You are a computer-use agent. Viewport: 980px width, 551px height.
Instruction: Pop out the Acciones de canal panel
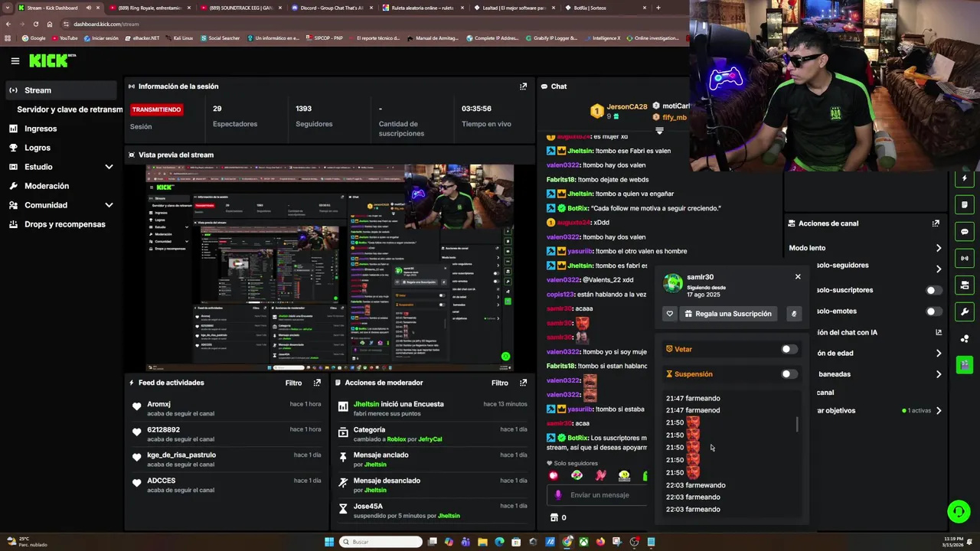[936, 223]
